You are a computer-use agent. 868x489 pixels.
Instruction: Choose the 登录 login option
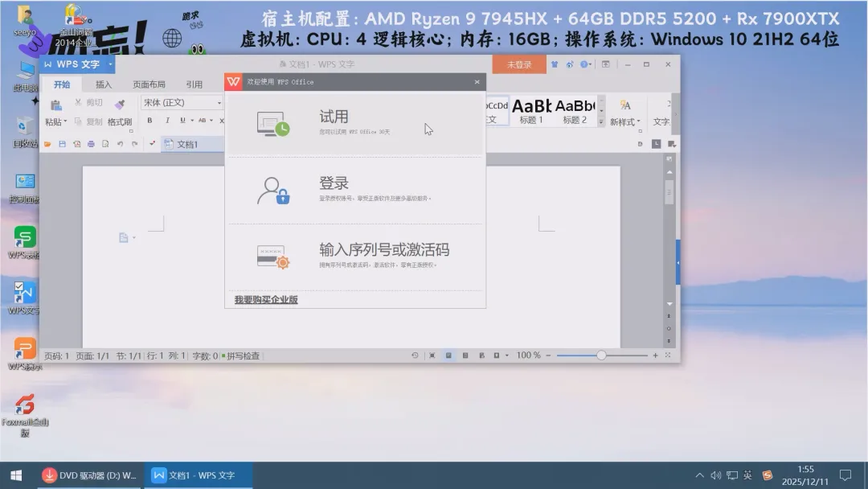[x=355, y=191]
